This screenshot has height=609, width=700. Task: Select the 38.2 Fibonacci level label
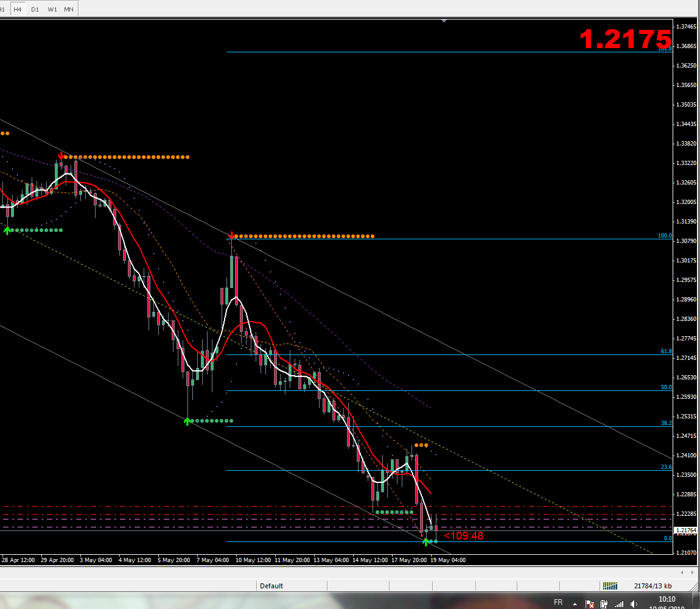point(666,423)
